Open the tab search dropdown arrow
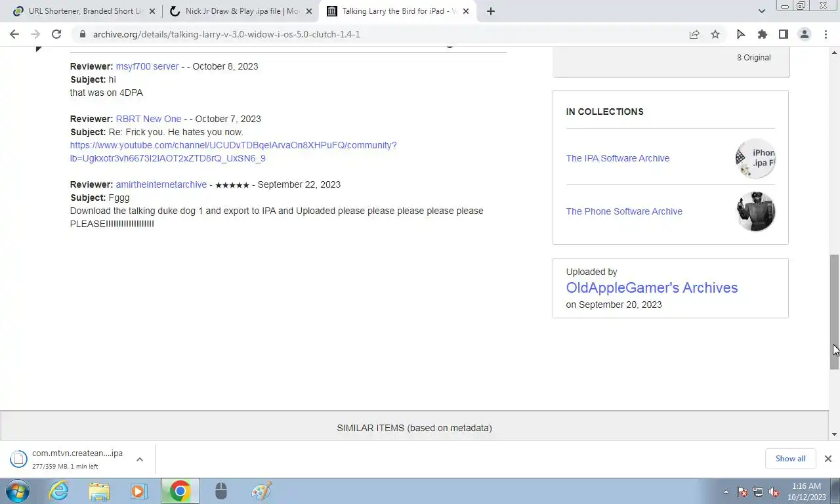This screenshot has width=840, height=504. [761, 11]
